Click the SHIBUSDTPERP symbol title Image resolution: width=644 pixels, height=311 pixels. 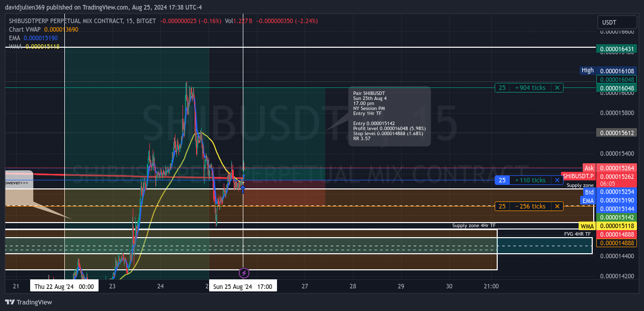coord(82,21)
